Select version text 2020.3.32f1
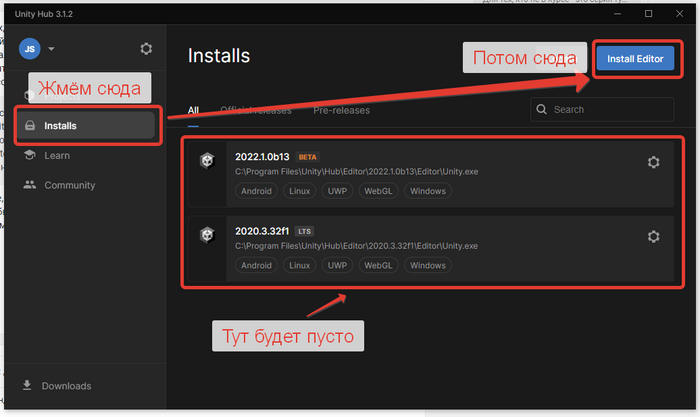This screenshot has height=417, width=700. tap(262, 231)
